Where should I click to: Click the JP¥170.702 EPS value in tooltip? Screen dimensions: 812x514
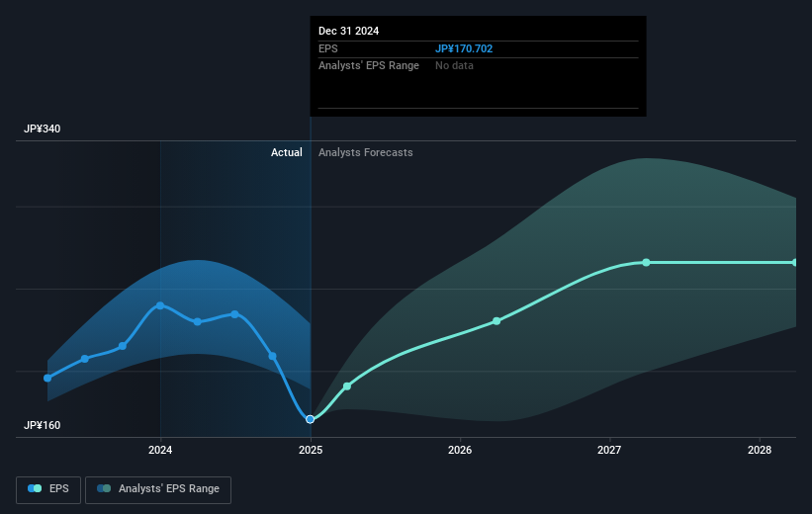point(464,48)
